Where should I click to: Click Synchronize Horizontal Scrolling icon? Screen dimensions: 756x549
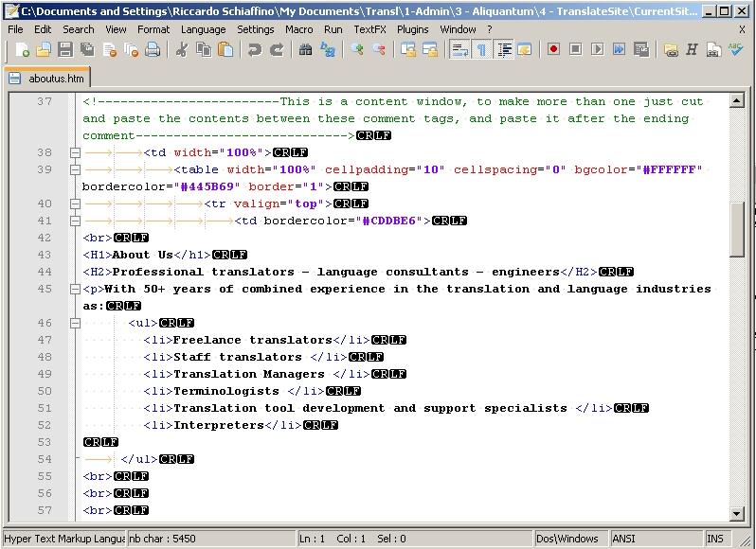430,49
